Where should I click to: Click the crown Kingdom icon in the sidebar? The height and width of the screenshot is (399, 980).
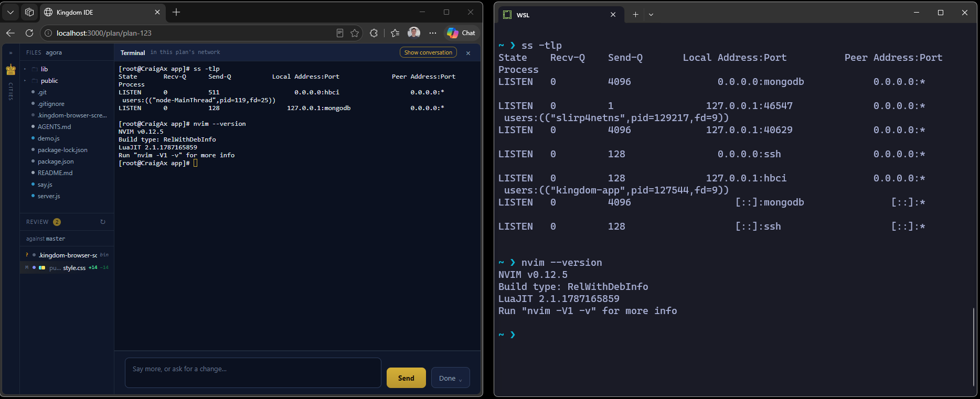pyautogui.click(x=10, y=69)
